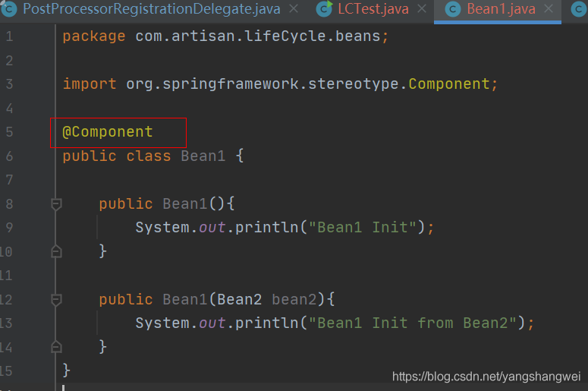The image size is (588, 391).
Task: Click the class icon on LCTest.java tab
Action: 325,9
